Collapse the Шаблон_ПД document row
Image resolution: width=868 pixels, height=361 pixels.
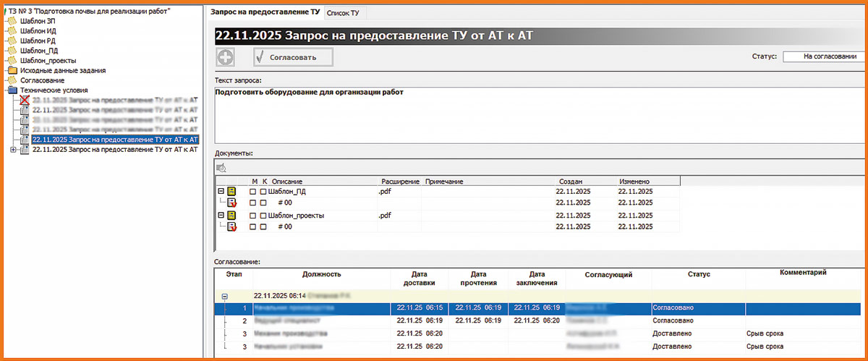(221, 192)
